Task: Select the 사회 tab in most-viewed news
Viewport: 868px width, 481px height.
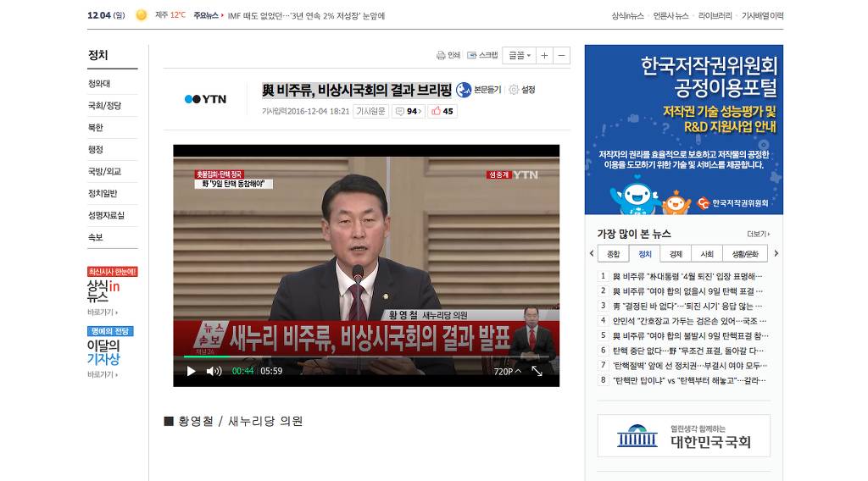Action: 707,254
